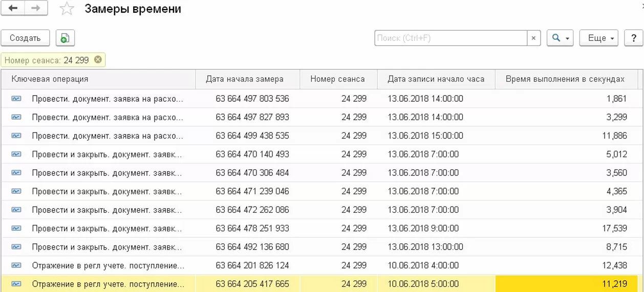Click row icon for measurement 63 664 499 438 535
Viewport: 644px width, 292px height.
16,136
